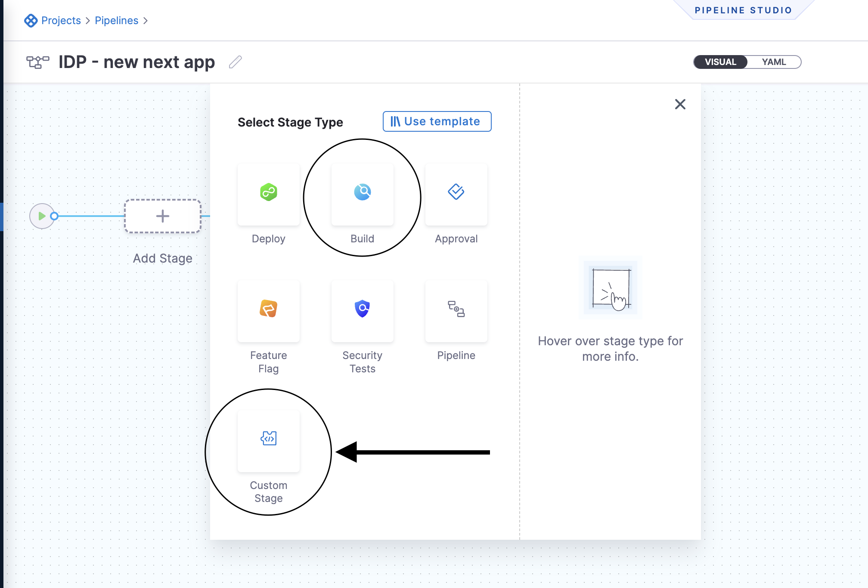Click the hover info illustration
868x588 pixels.
(x=610, y=288)
